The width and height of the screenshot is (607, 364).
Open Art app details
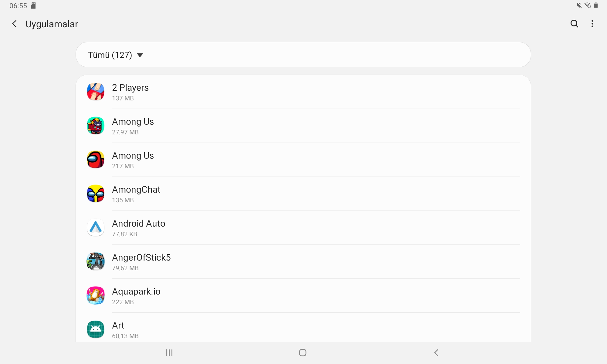pos(303,328)
